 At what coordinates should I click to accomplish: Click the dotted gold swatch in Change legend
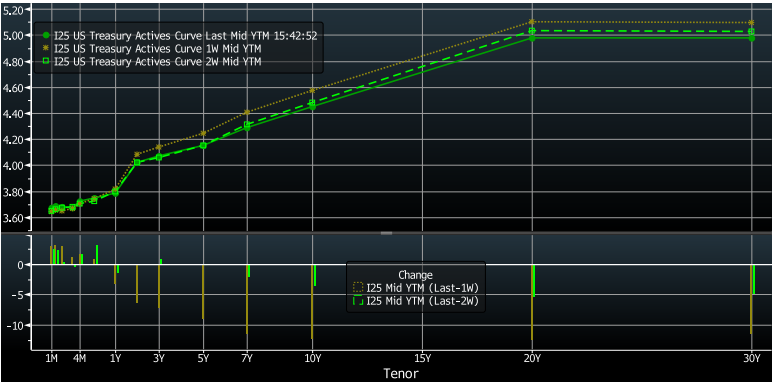(x=358, y=287)
